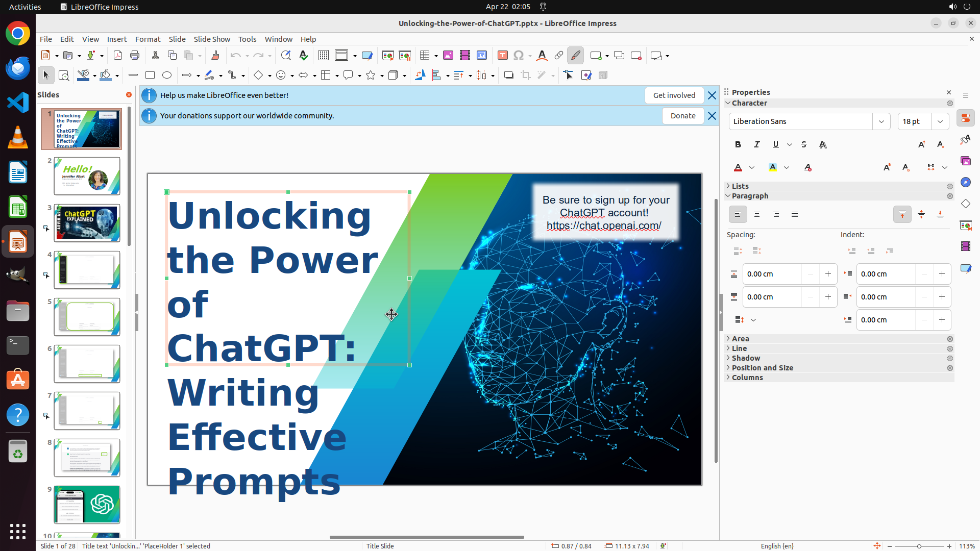Open the font size dropdown
The image size is (980, 551).
point(940,121)
